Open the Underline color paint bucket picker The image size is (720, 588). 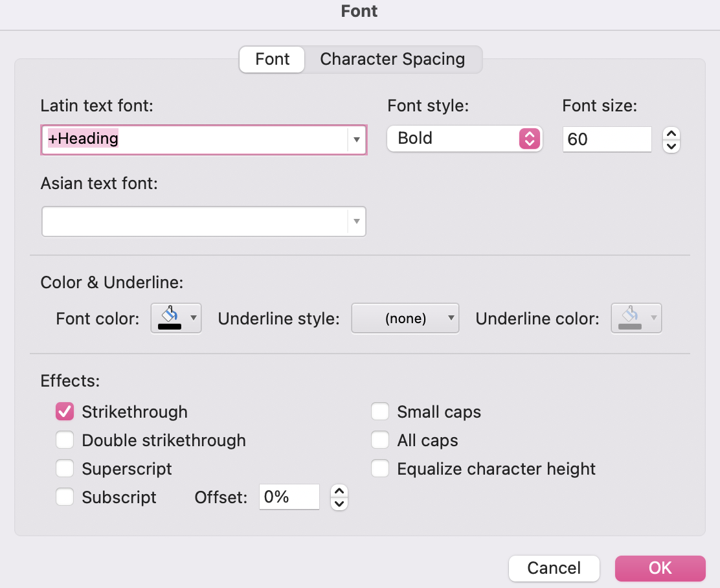[x=636, y=318]
